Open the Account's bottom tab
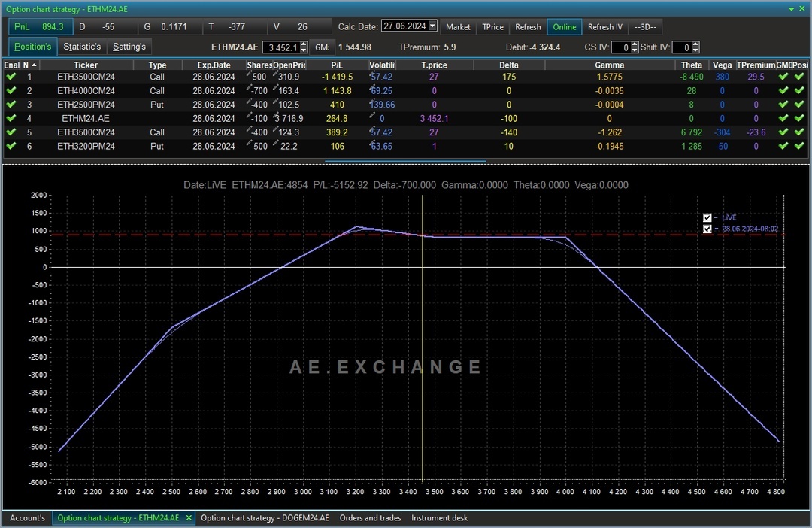The height and width of the screenshot is (528, 812). (28, 518)
